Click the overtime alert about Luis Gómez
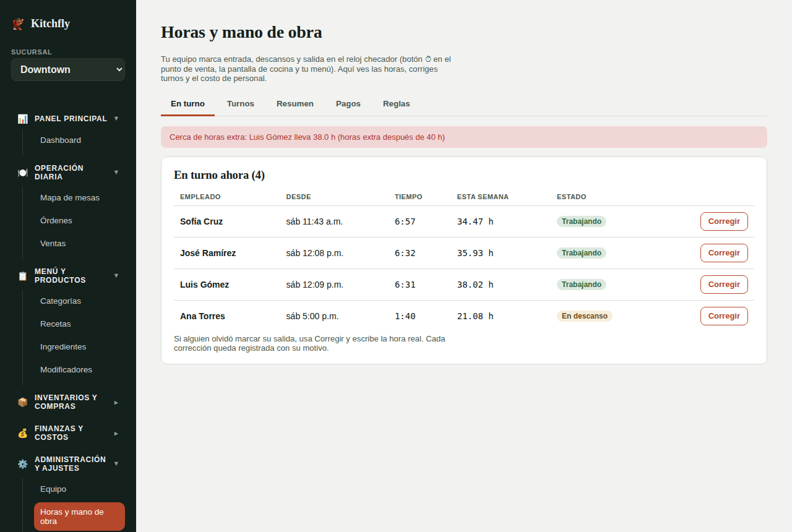792x532 pixels. click(464, 137)
